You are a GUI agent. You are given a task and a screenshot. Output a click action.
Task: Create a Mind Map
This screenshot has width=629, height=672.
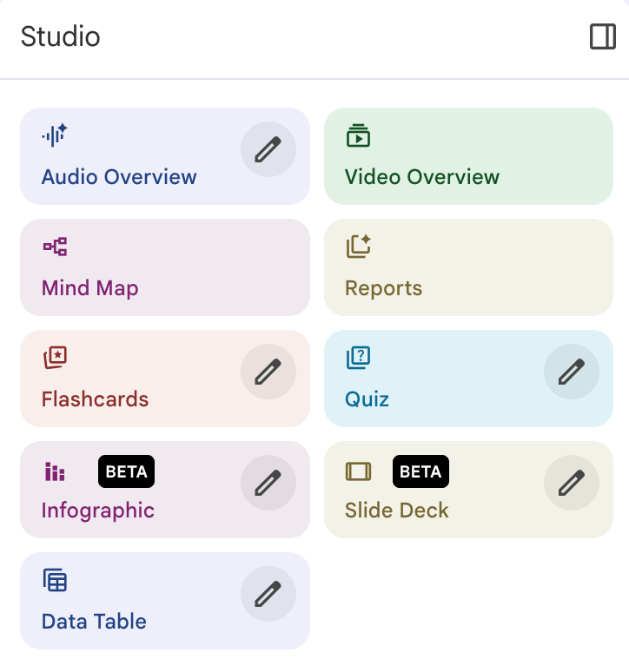click(164, 267)
